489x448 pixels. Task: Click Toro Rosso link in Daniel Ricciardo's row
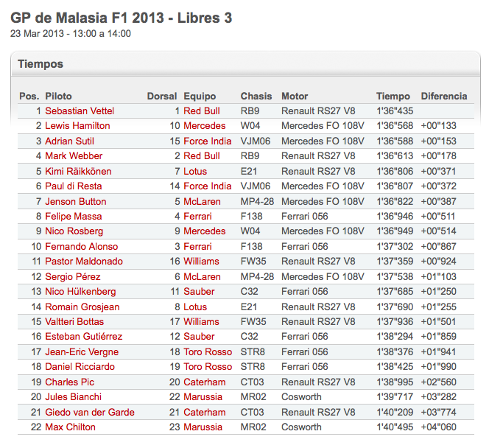pyautogui.click(x=208, y=367)
